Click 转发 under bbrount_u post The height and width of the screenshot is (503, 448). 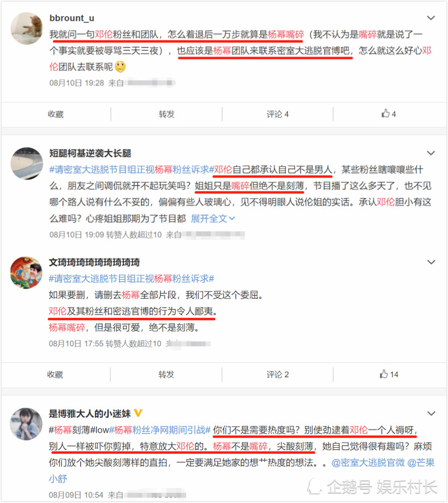[x=167, y=114]
